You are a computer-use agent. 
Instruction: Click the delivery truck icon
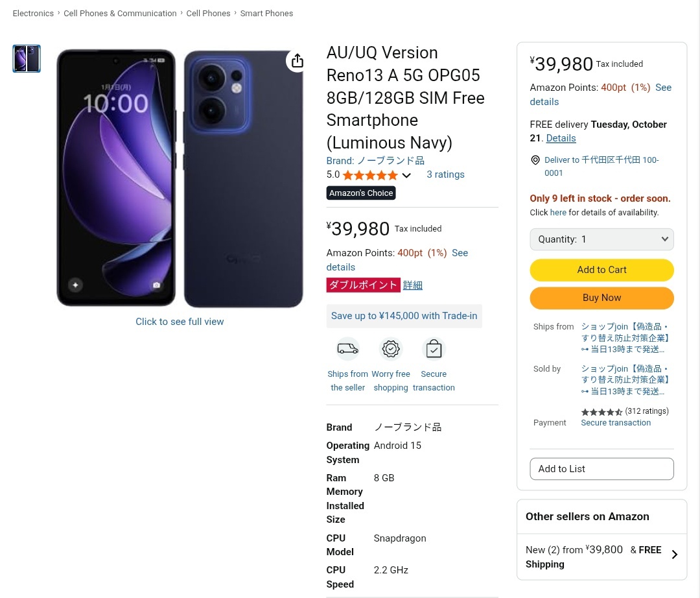pos(347,349)
